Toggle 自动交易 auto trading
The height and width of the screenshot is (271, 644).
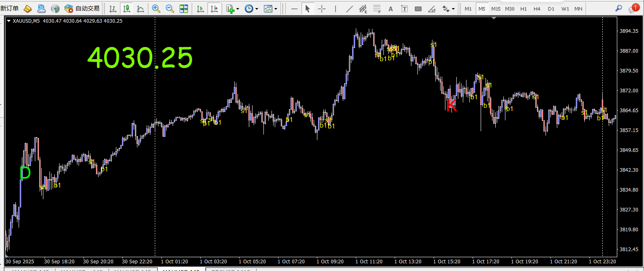tap(82, 9)
